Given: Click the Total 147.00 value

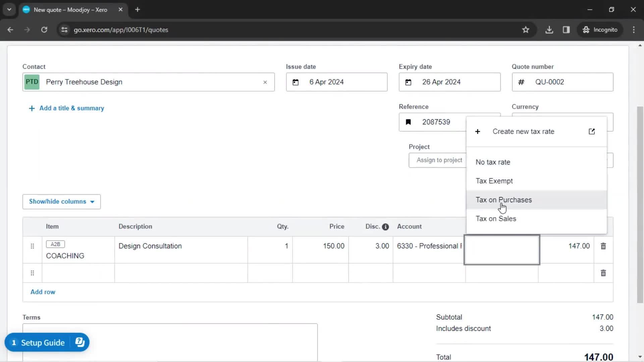Looking at the screenshot, I should point(599,357).
